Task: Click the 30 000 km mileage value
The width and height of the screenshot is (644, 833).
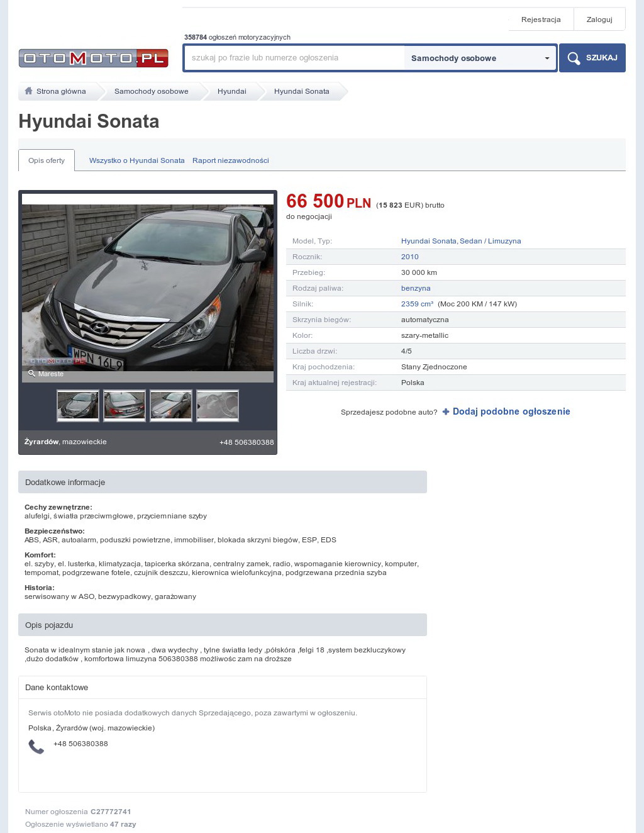Action: click(x=419, y=272)
